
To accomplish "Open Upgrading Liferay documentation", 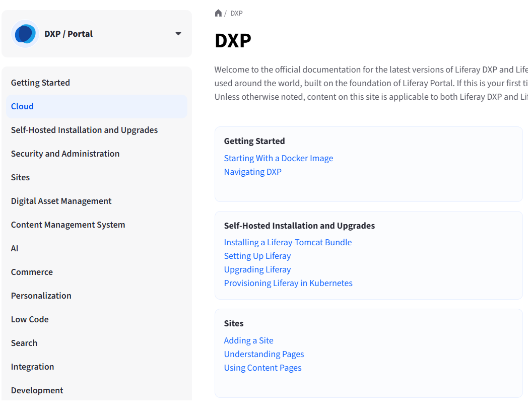I will tap(257, 269).
